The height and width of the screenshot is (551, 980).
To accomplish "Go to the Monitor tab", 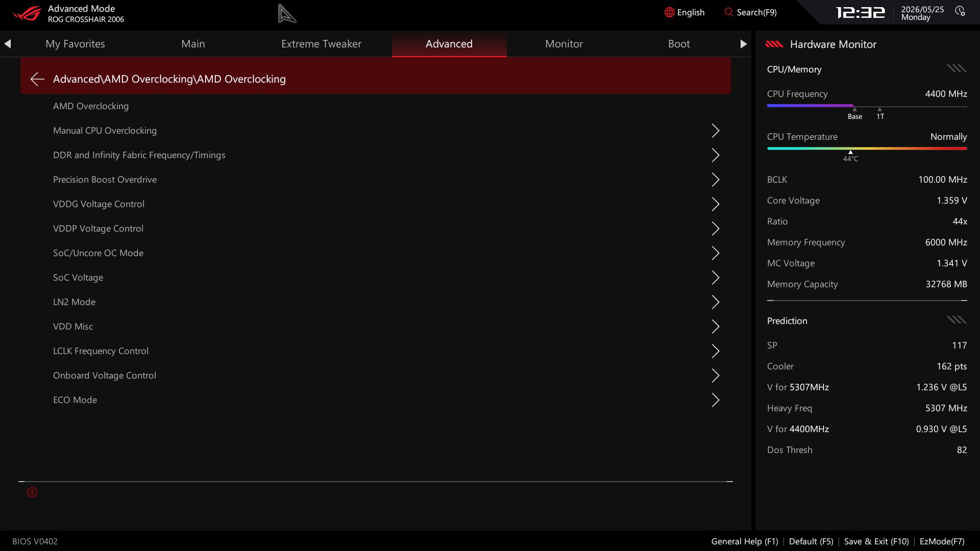I will pyautogui.click(x=564, y=44).
